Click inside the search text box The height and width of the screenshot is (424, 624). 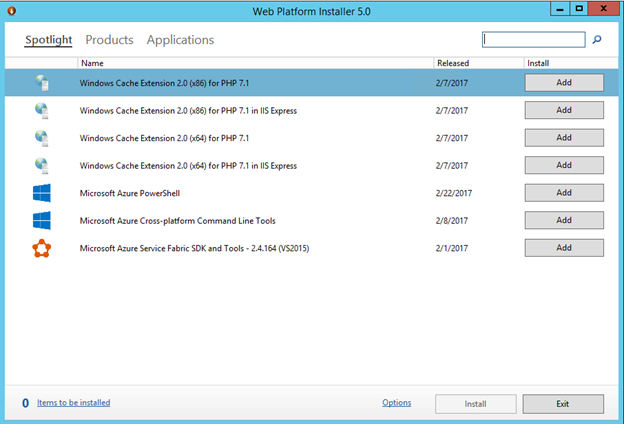[534, 40]
